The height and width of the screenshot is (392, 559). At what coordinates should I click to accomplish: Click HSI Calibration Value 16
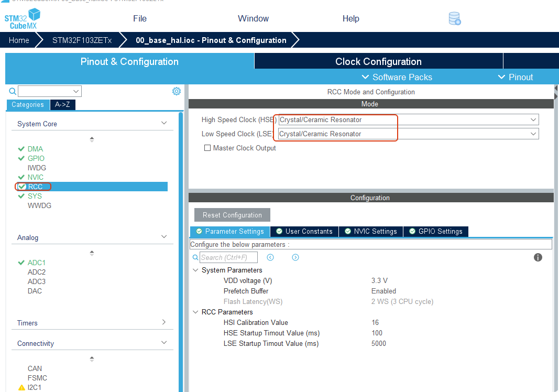pyautogui.click(x=375, y=322)
